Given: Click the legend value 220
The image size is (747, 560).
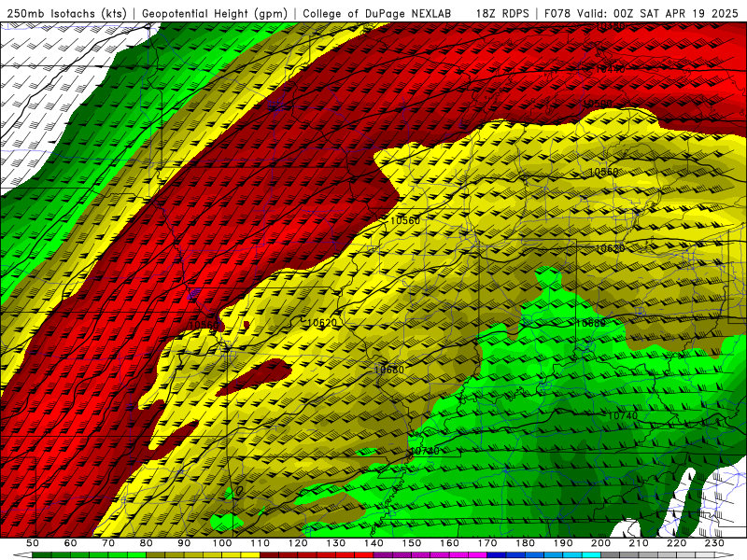Looking at the screenshot, I should (677, 543).
